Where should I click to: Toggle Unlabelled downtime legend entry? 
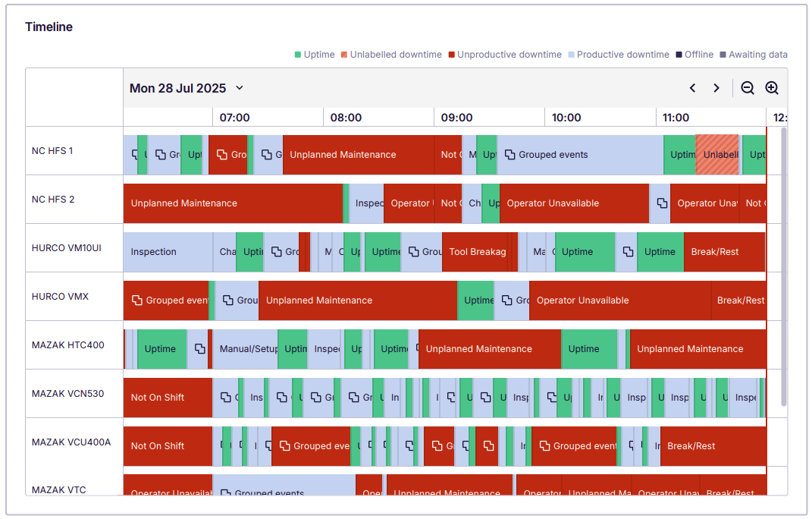click(391, 55)
